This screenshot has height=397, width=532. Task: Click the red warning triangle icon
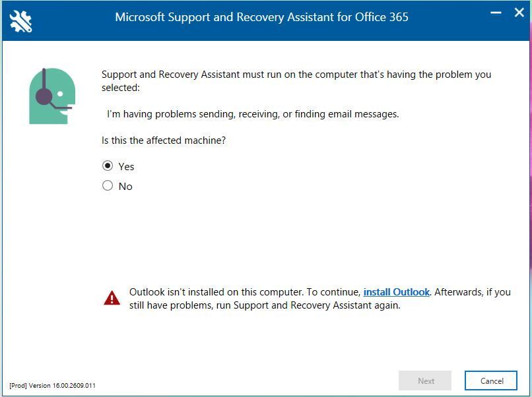(112, 298)
